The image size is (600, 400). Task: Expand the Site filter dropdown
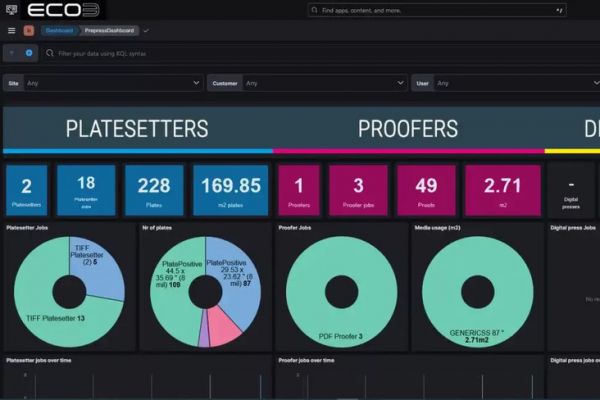[195, 83]
